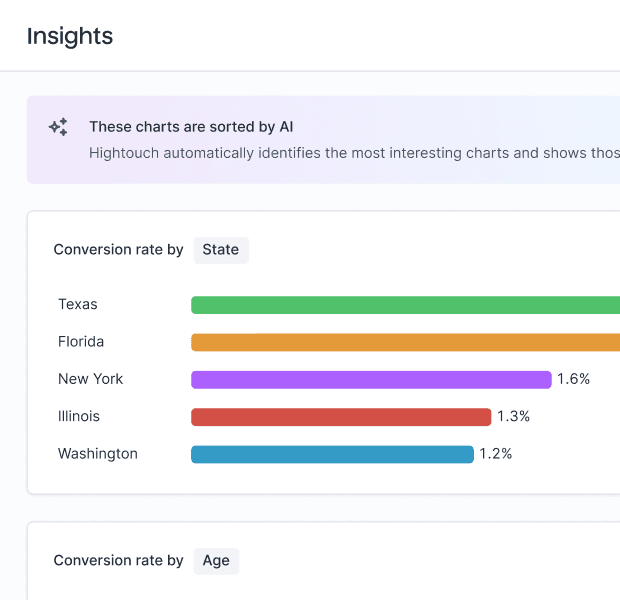Click the 1.2% value for Washington
620x600 pixels.
[495, 453]
